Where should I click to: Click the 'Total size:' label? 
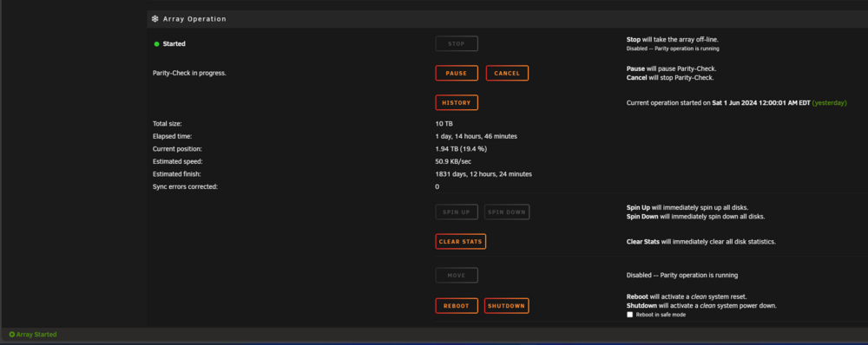[168, 124]
